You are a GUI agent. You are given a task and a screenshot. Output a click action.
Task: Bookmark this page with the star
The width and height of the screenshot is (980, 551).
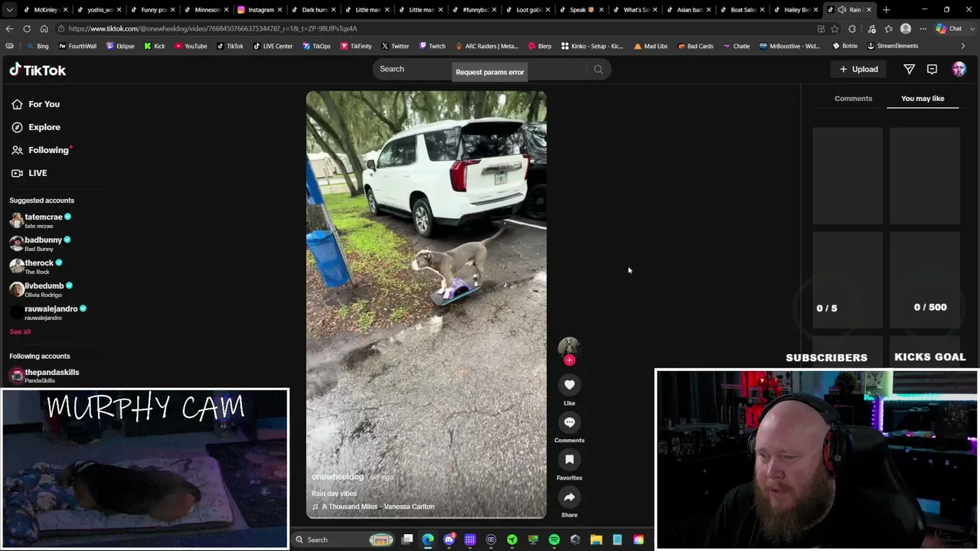coord(835,29)
